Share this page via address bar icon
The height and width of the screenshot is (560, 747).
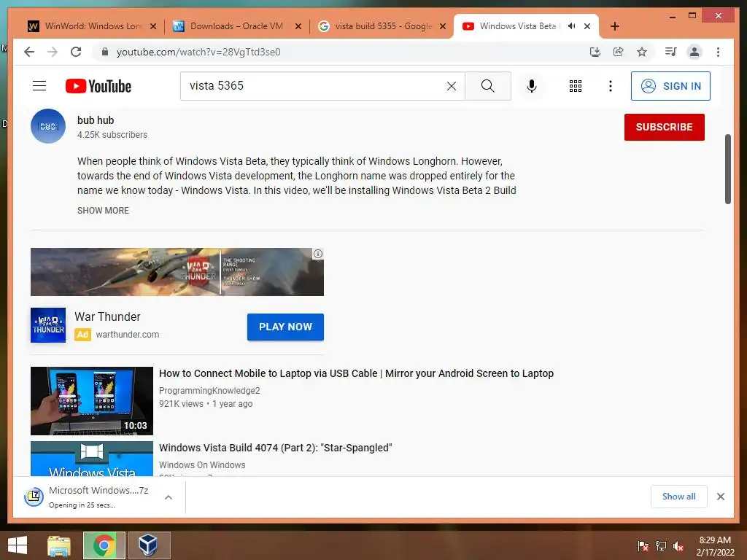point(619,52)
